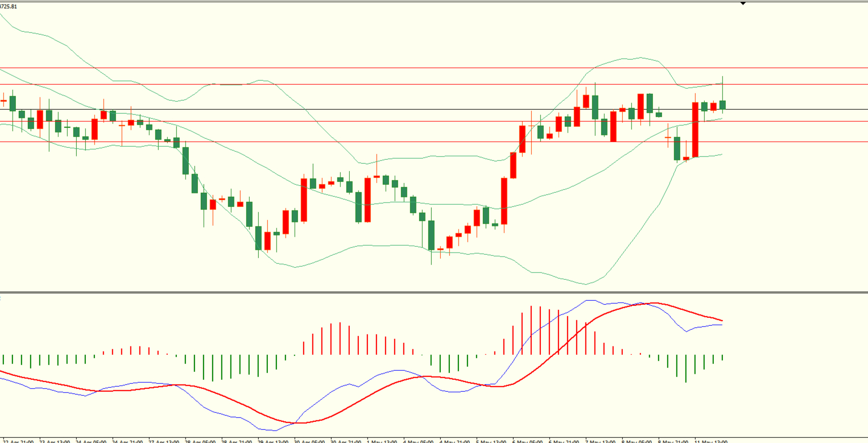Click the tallest red MACD histogram bar
The height and width of the screenshot is (443, 868).
coord(531,330)
